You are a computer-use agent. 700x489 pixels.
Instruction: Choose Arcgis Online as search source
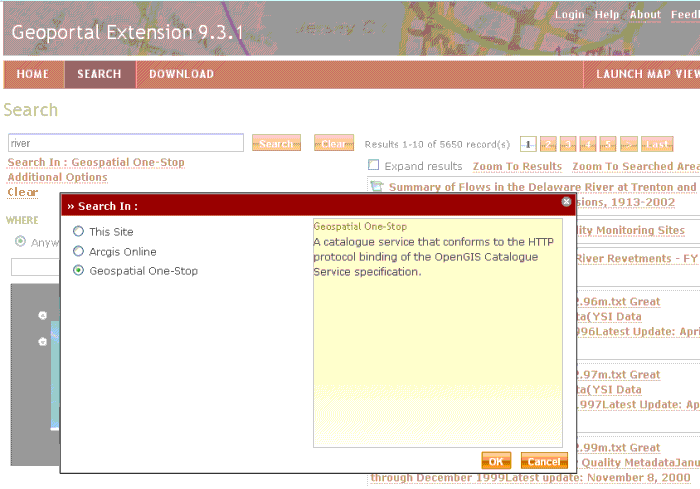pos(79,251)
